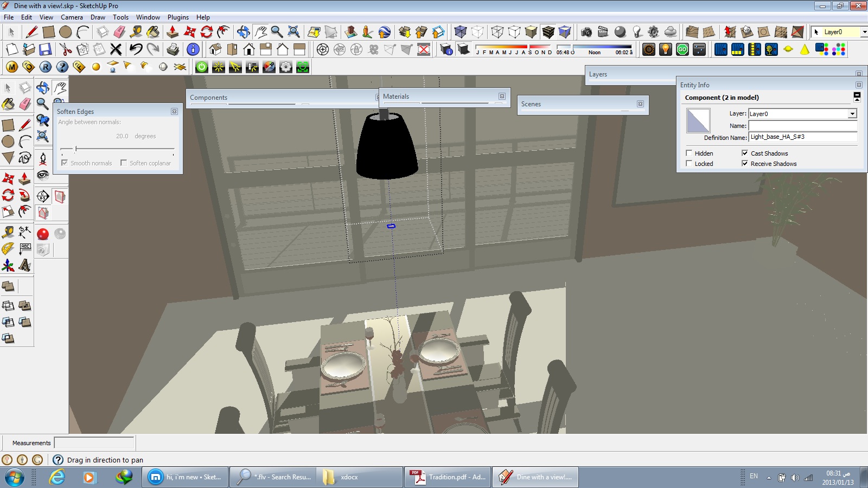This screenshot has height=488, width=868.
Task: Click the shadow month slider bar
Action: (x=513, y=47)
